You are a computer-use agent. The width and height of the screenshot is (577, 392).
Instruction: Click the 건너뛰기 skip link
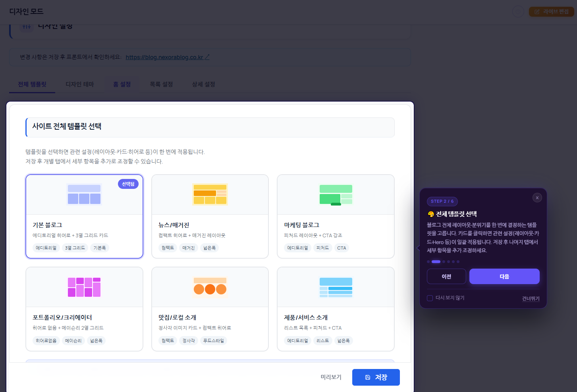[531, 299]
